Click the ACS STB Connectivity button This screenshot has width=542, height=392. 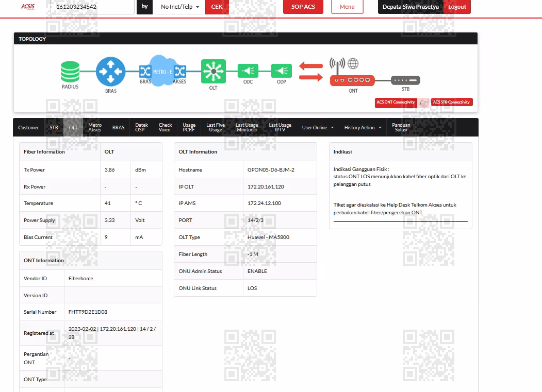[x=451, y=102]
